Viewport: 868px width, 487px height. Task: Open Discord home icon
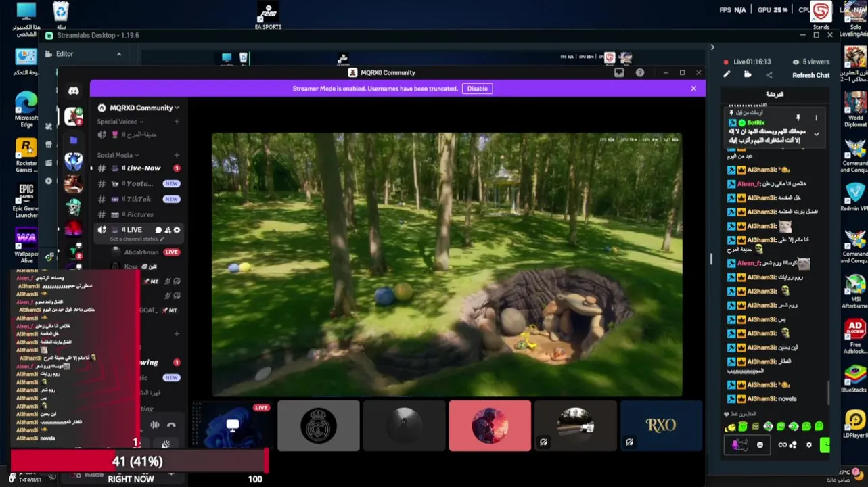74,90
